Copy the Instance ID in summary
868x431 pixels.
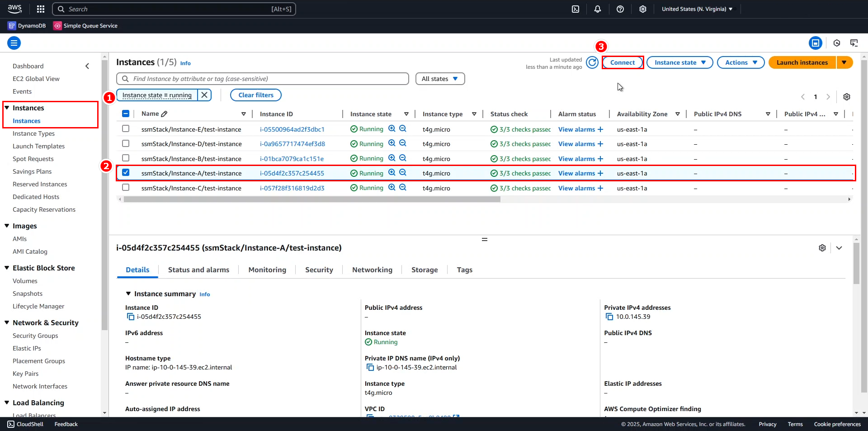[x=131, y=317]
